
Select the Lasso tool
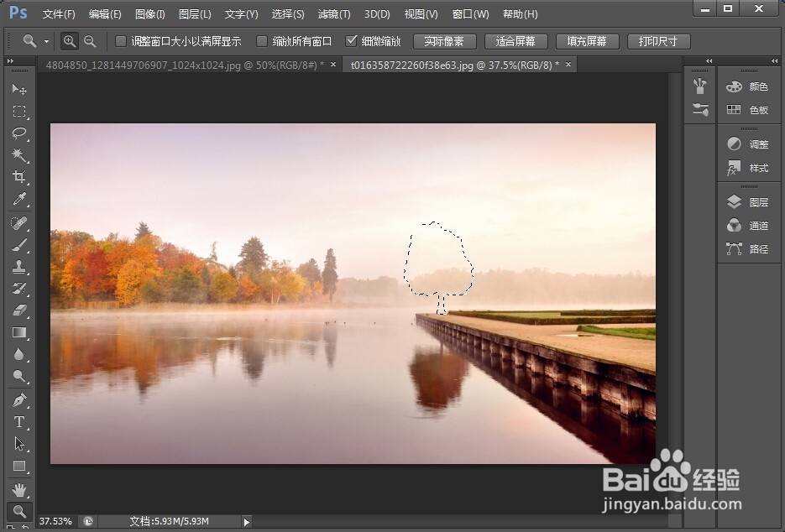coord(19,133)
